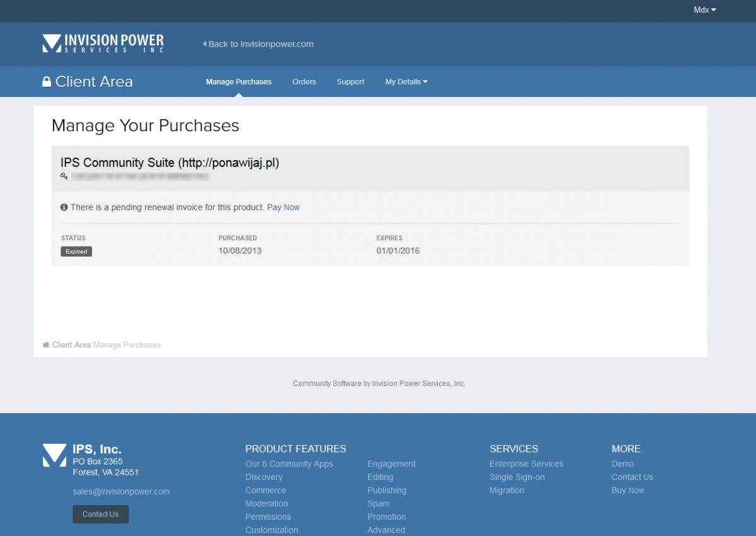The image size is (756, 536).
Task: Click the Manage Your Purchases heading
Action: point(146,125)
